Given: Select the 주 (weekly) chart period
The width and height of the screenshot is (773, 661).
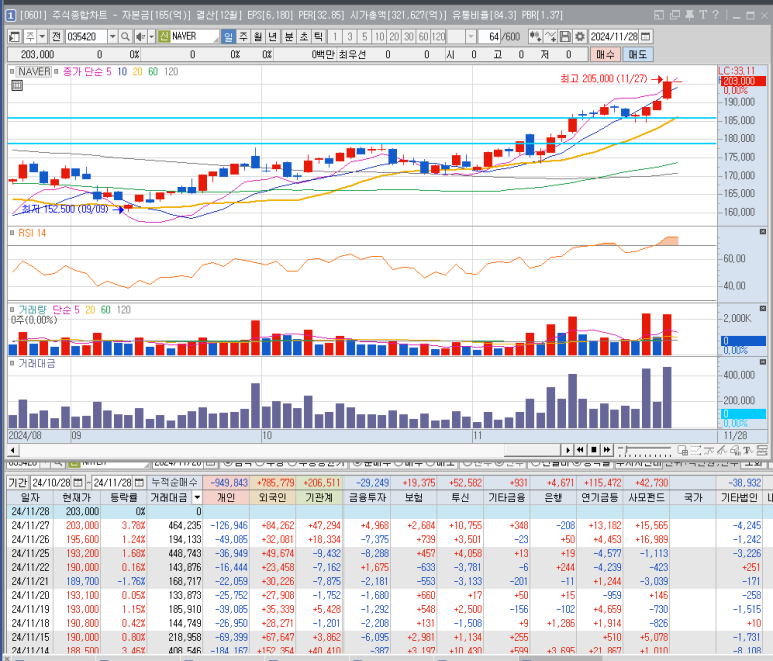Looking at the screenshot, I should (244, 36).
